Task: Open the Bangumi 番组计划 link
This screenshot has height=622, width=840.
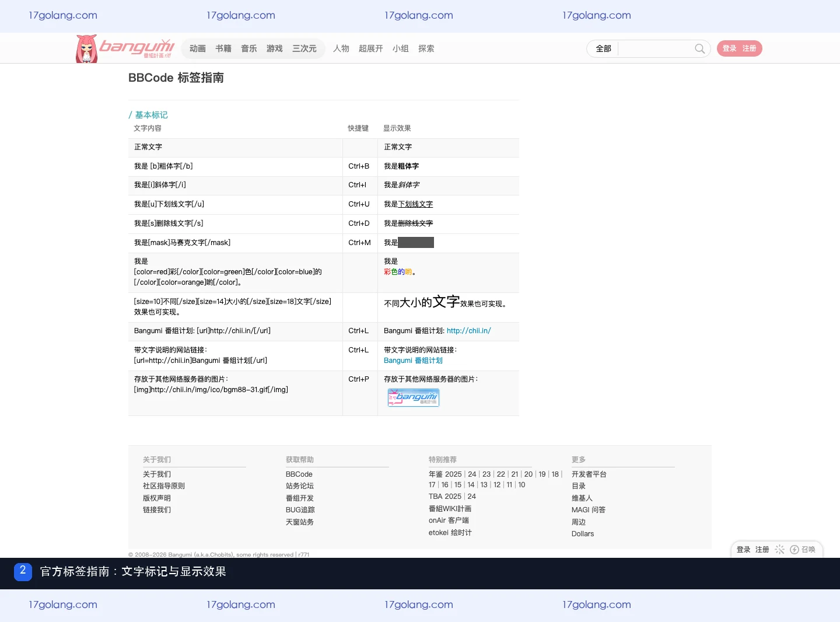Action: click(x=413, y=361)
